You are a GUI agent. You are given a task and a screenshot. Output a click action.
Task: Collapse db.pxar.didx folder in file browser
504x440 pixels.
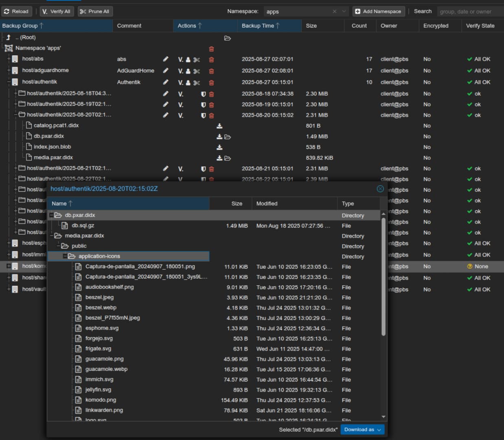click(x=51, y=215)
